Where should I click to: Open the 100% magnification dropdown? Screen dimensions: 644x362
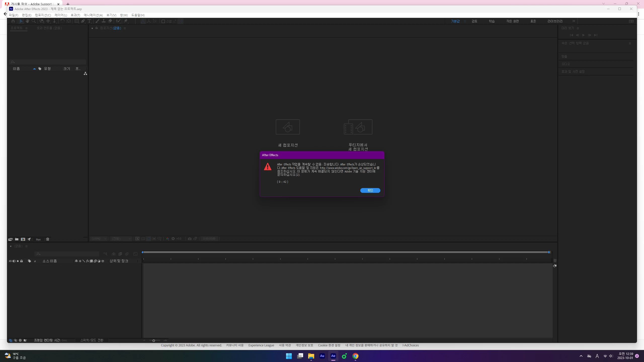[x=99, y=239]
